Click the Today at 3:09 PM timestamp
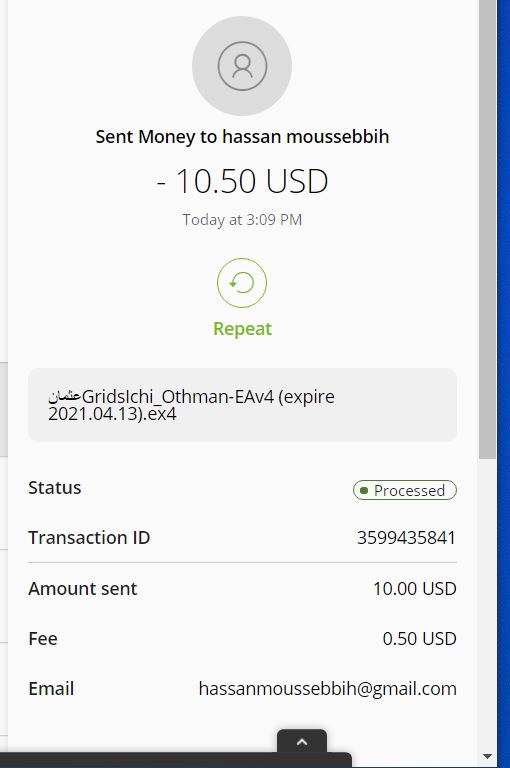Image resolution: width=510 pixels, height=768 pixels. point(242,219)
